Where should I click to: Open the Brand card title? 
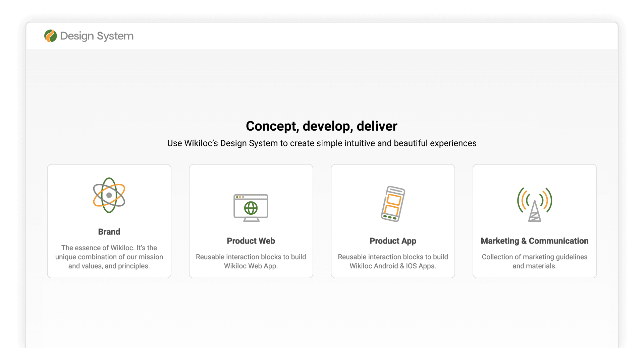109,232
